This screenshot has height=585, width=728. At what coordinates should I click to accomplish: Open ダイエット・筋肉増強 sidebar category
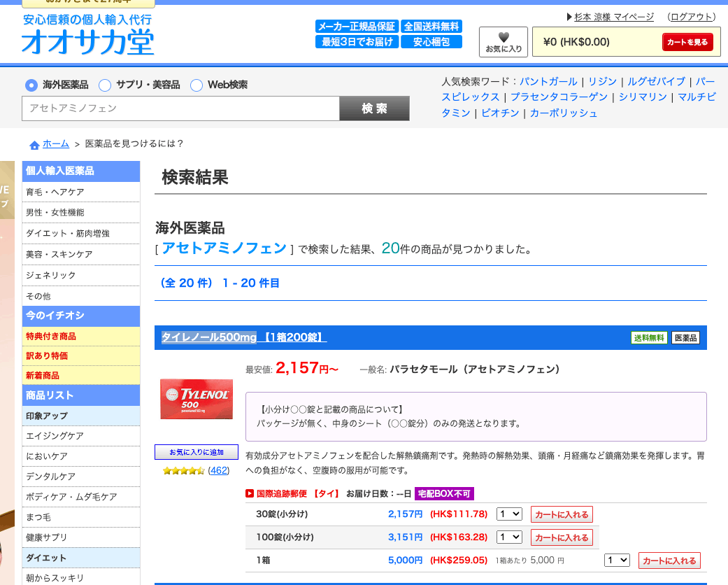(81, 234)
